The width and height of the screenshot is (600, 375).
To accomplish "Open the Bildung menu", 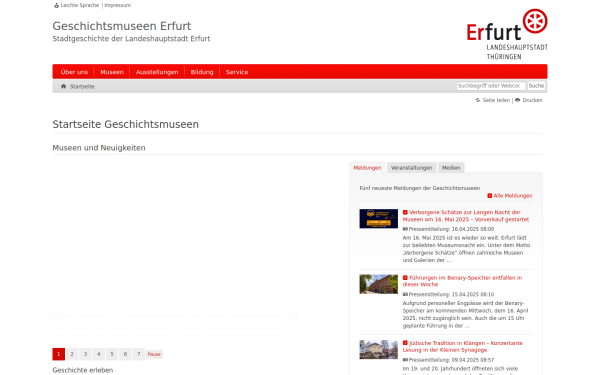I will point(202,72).
